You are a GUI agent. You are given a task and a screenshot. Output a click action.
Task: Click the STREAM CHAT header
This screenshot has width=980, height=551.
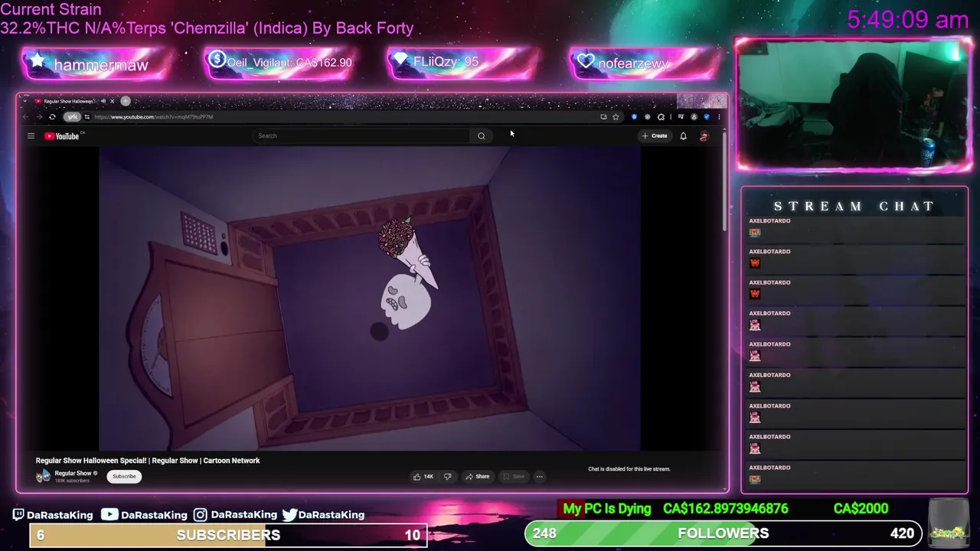[x=854, y=207]
